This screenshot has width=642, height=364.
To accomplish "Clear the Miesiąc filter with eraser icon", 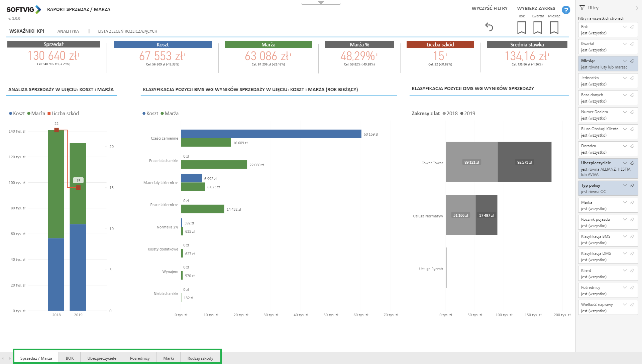I will pos(632,61).
